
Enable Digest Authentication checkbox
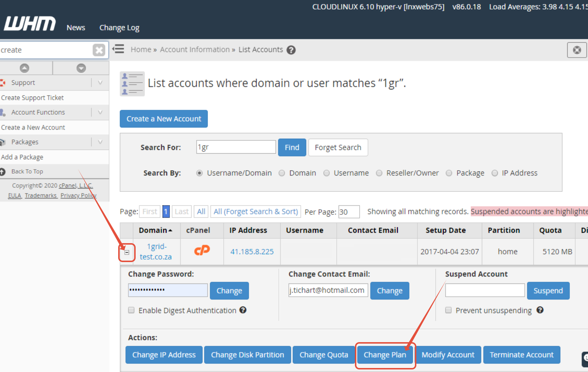tap(131, 310)
